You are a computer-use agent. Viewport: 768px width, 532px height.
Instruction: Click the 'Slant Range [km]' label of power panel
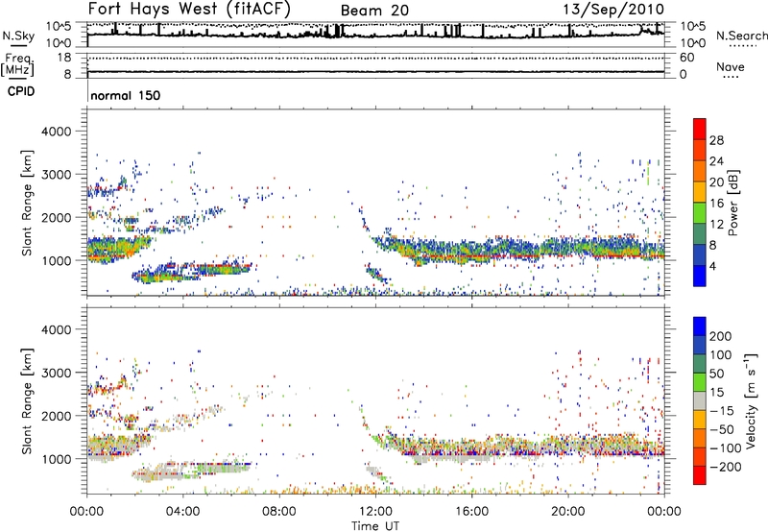(x=28, y=203)
